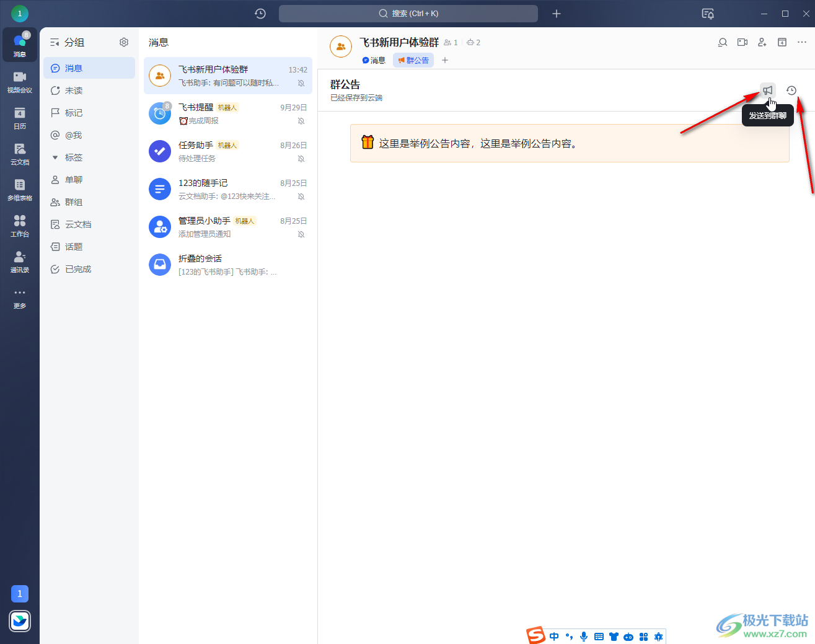Select @我 filter
Viewport: 815px width, 644px height.
(x=89, y=135)
